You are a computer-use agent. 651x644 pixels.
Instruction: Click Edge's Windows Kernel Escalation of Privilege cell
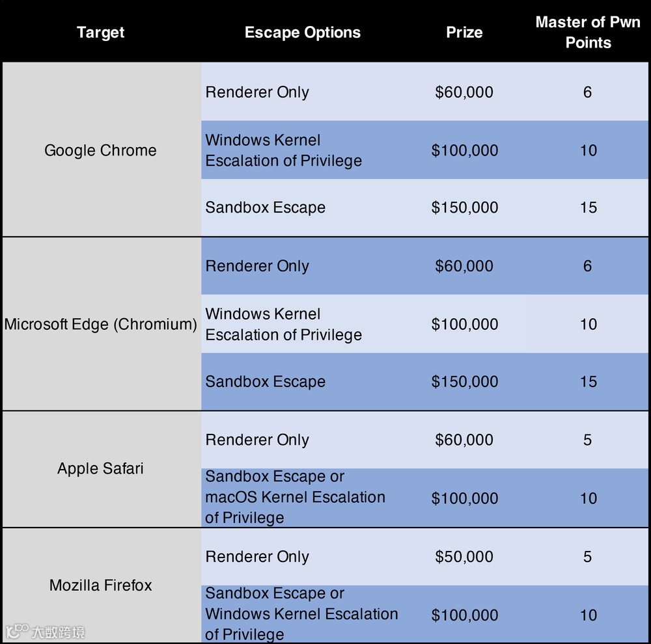[283, 324]
